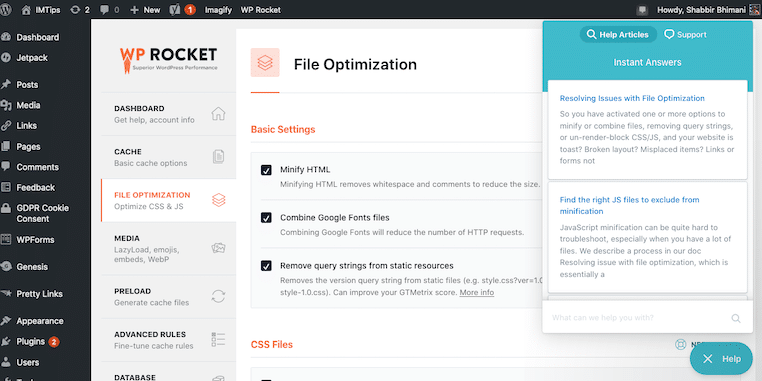762x381 pixels.
Task: Open Jetpack in the WordPress sidebar
Action: click(32, 58)
